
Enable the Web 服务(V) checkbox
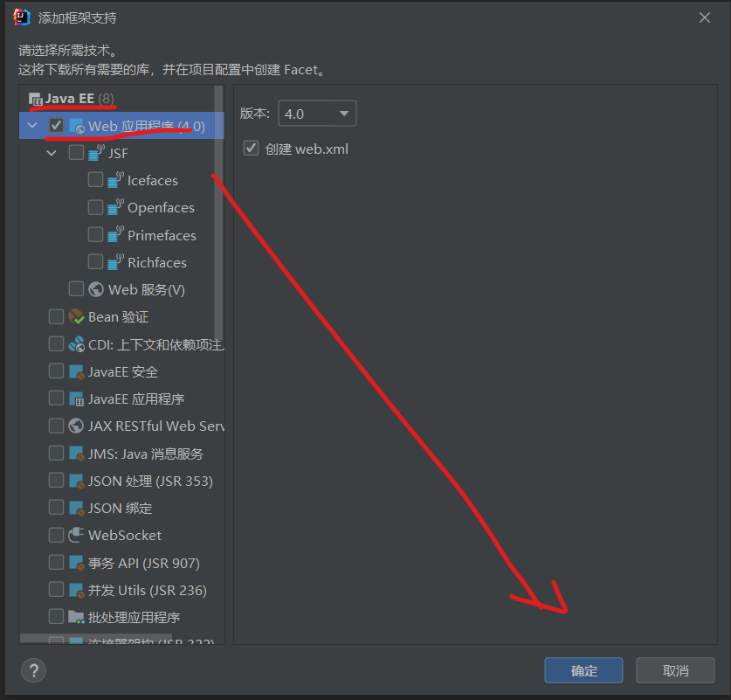pyautogui.click(x=76, y=288)
